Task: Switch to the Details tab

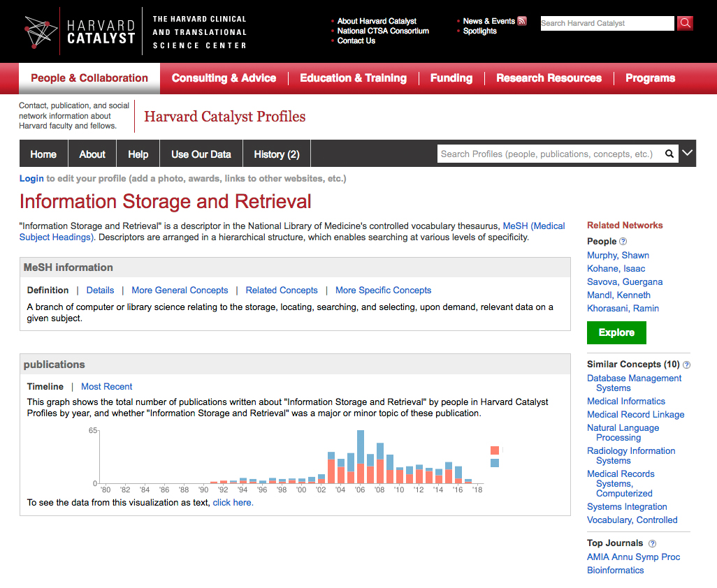Action: click(100, 290)
